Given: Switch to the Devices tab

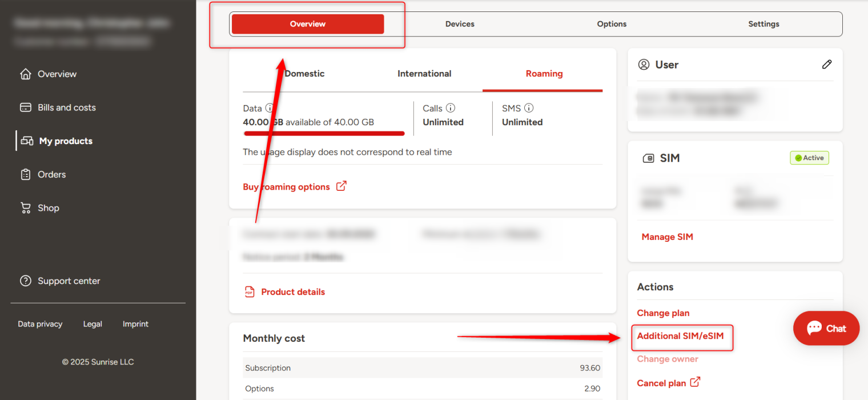Looking at the screenshot, I should 460,24.
